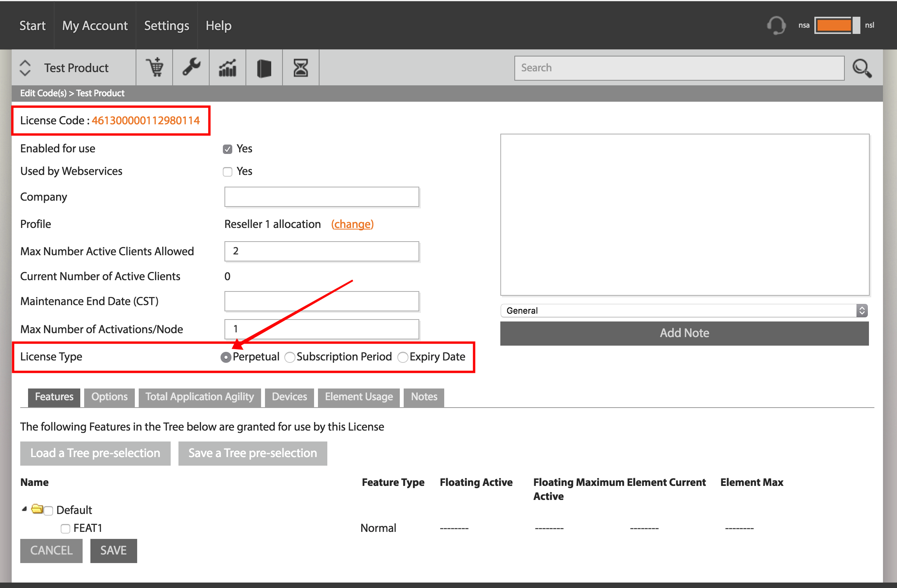Viewport: 897px width, 588px height.
Task: Open My Account menu
Action: pos(95,26)
